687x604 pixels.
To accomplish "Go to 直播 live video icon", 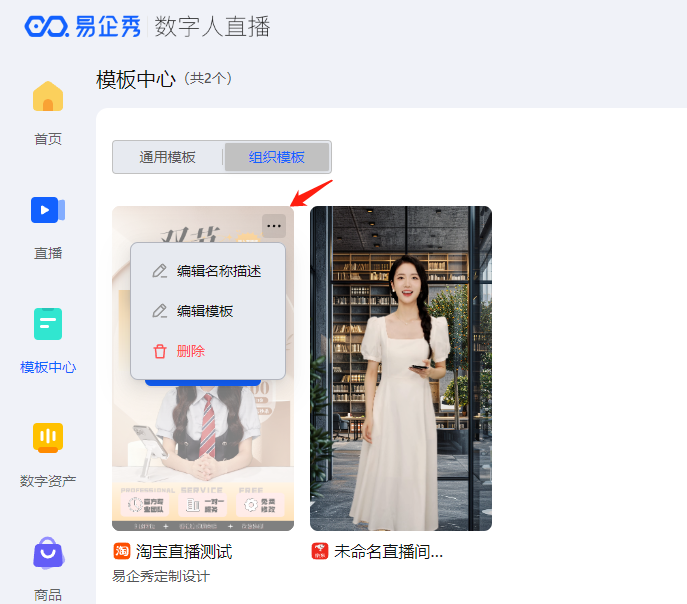I will (x=48, y=210).
